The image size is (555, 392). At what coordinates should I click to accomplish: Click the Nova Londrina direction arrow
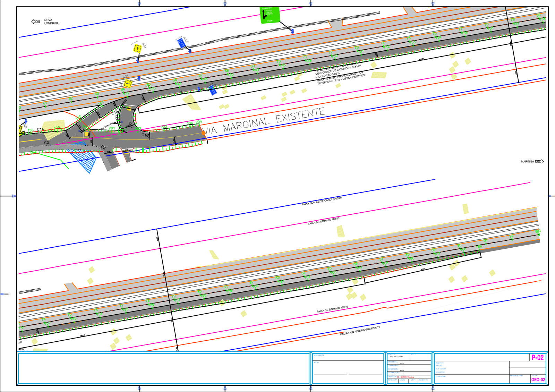coord(35,22)
